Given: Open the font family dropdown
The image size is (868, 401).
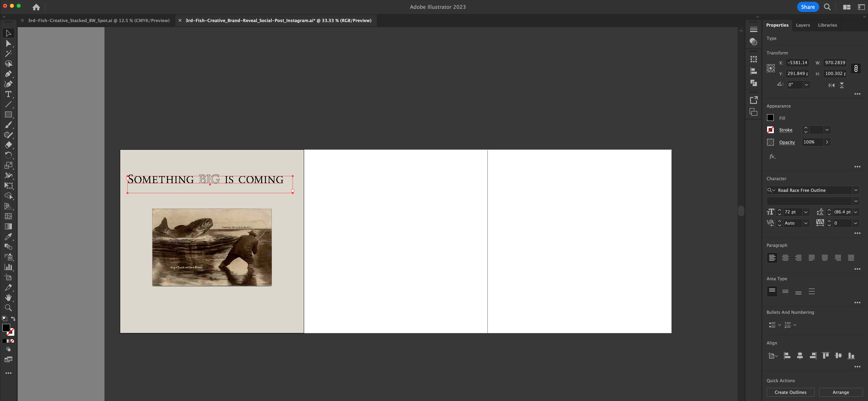Looking at the screenshot, I should tap(856, 190).
